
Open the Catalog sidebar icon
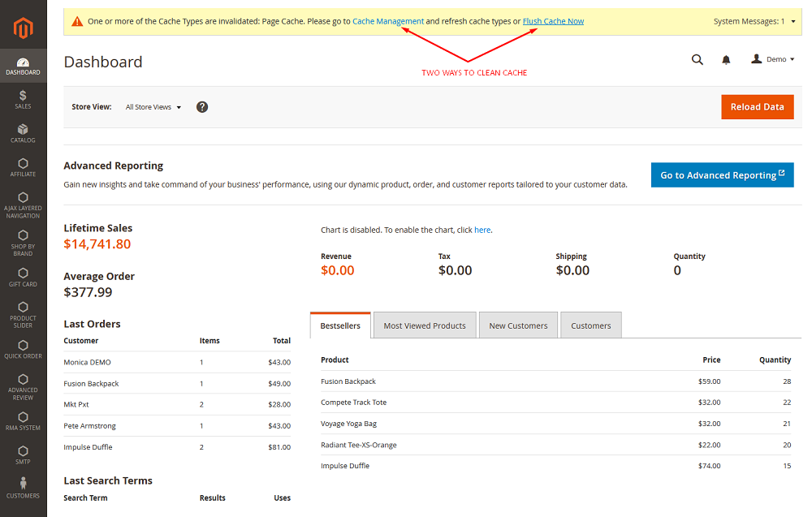(23, 133)
